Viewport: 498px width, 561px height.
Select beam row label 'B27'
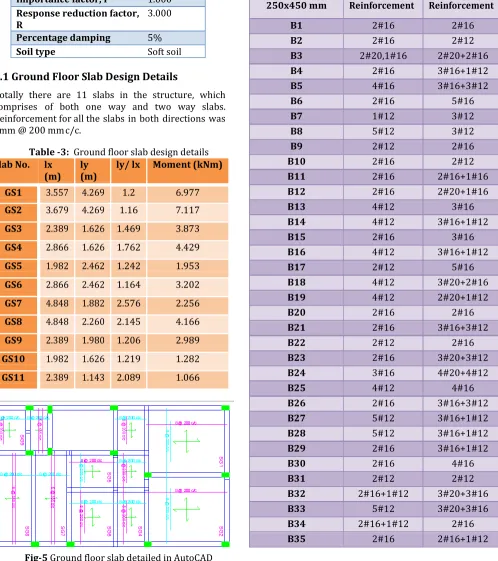point(296,418)
